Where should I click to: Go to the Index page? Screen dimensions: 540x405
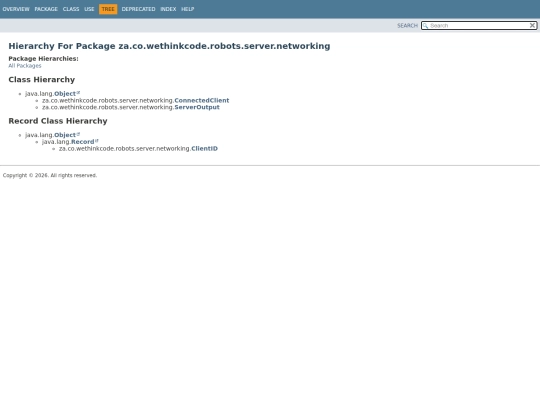tap(168, 9)
